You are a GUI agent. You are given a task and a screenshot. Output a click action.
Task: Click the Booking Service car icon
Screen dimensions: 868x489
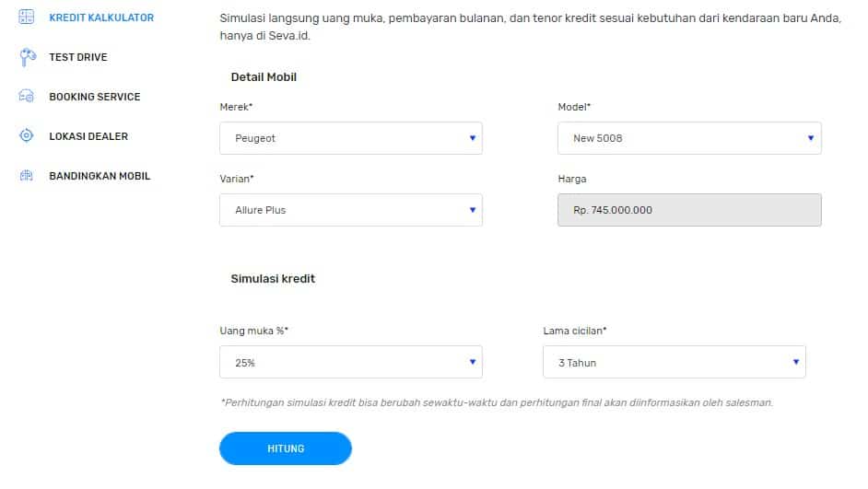pyautogui.click(x=26, y=97)
